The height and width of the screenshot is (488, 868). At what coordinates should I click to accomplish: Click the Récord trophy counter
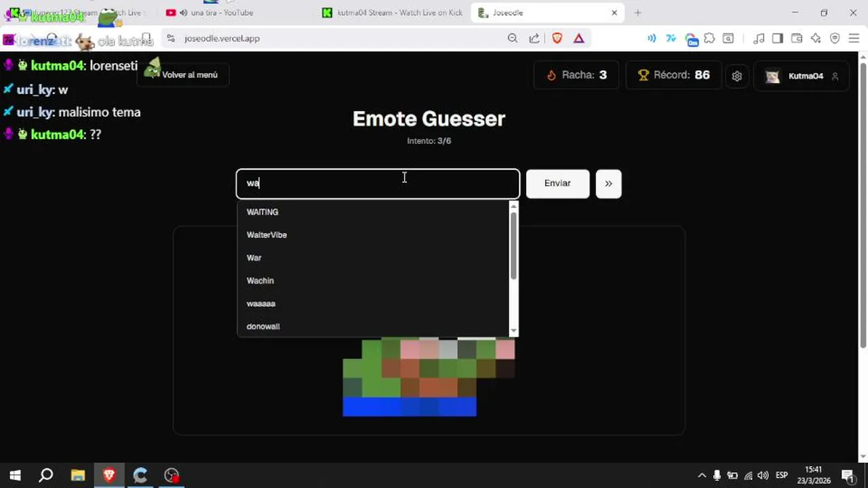(673, 75)
